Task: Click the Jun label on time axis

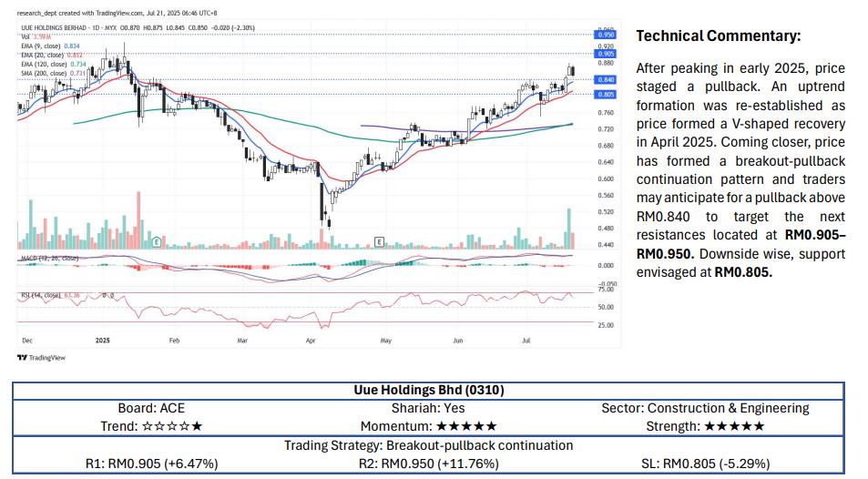Action: 458,341
